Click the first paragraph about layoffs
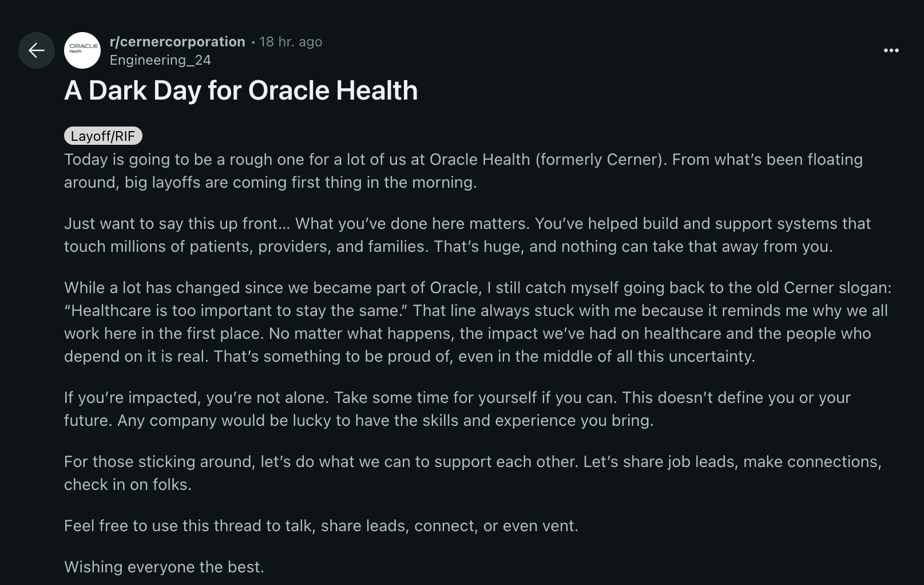This screenshot has width=924, height=585. point(458,171)
